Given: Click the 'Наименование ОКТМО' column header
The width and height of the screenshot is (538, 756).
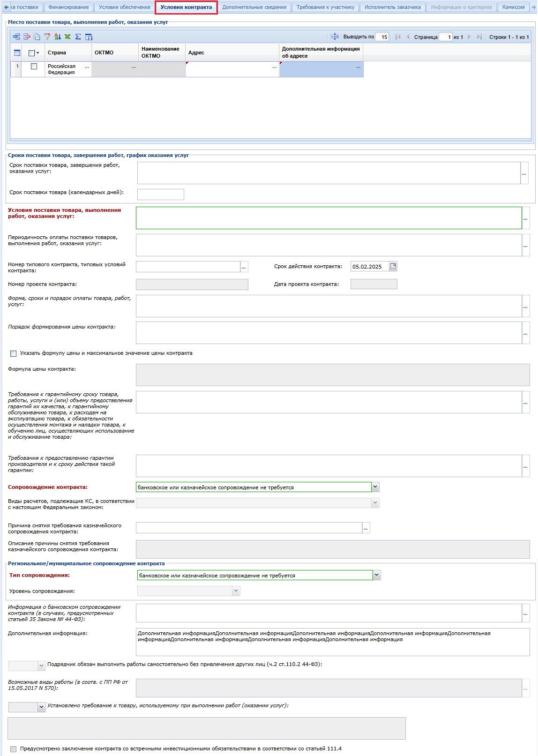Looking at the screenshot, I should [162, 52].
